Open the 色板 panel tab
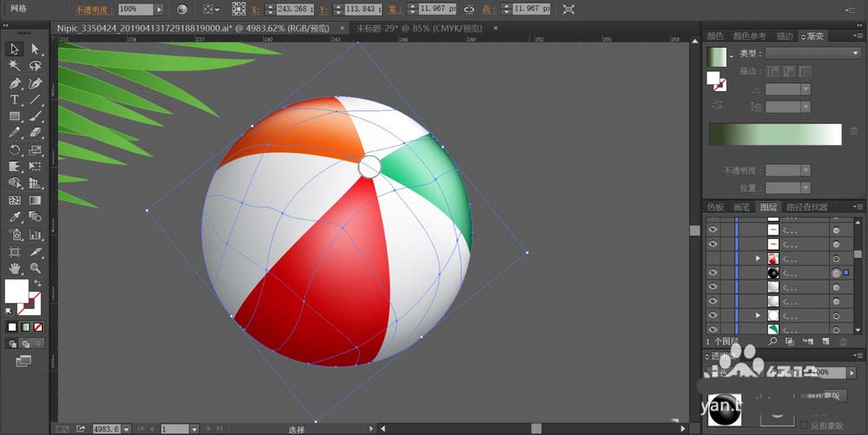The width and height of the screenshot is (868, 435). [x=715, y=207]
